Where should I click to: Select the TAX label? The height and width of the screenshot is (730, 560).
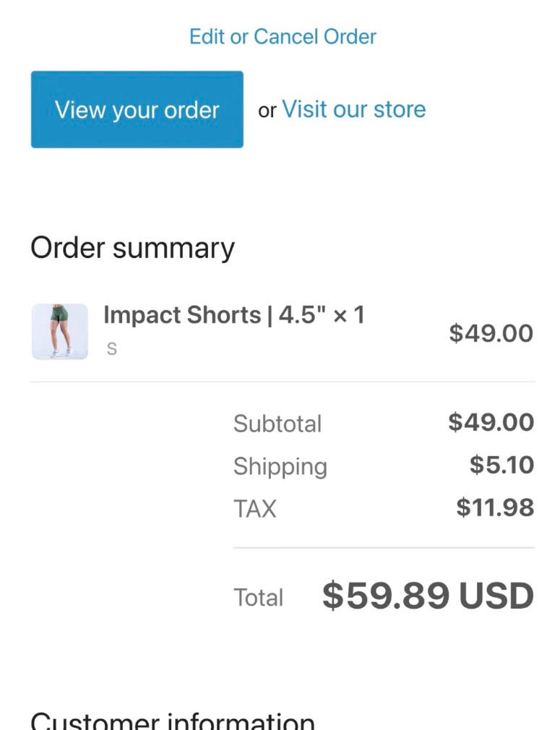click(x=254, y=509)
